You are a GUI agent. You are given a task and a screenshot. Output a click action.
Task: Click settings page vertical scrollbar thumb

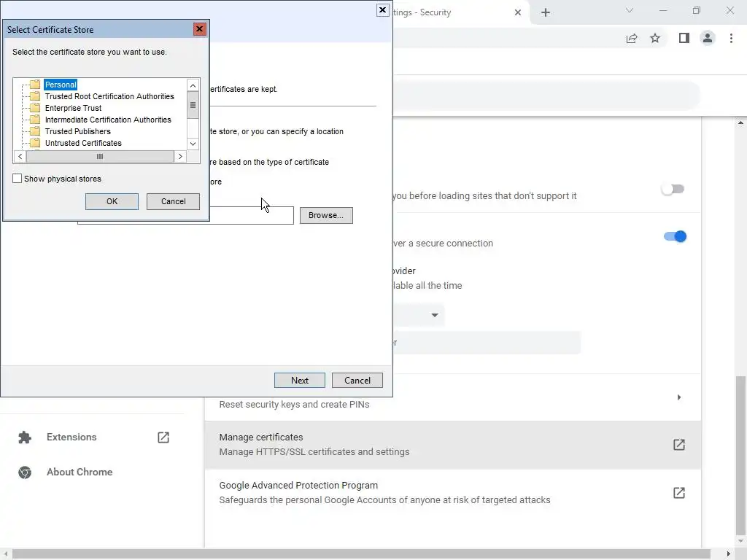click(x=740, y=456)
